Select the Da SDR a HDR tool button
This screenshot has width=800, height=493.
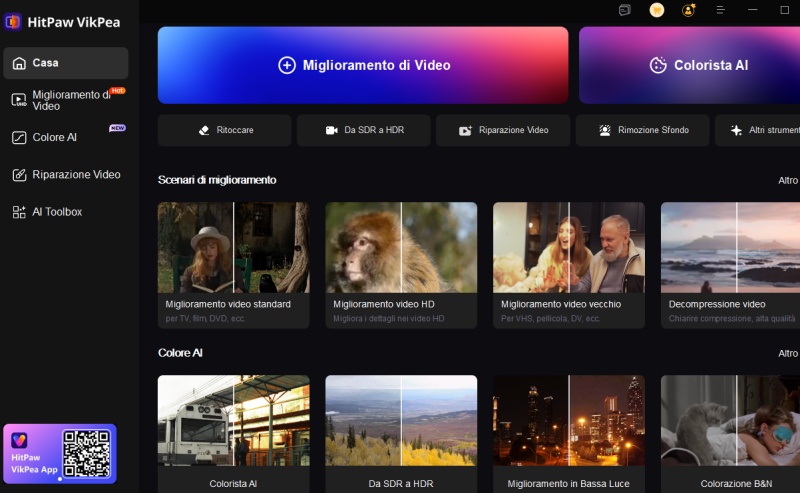click(x=363, y=130)
